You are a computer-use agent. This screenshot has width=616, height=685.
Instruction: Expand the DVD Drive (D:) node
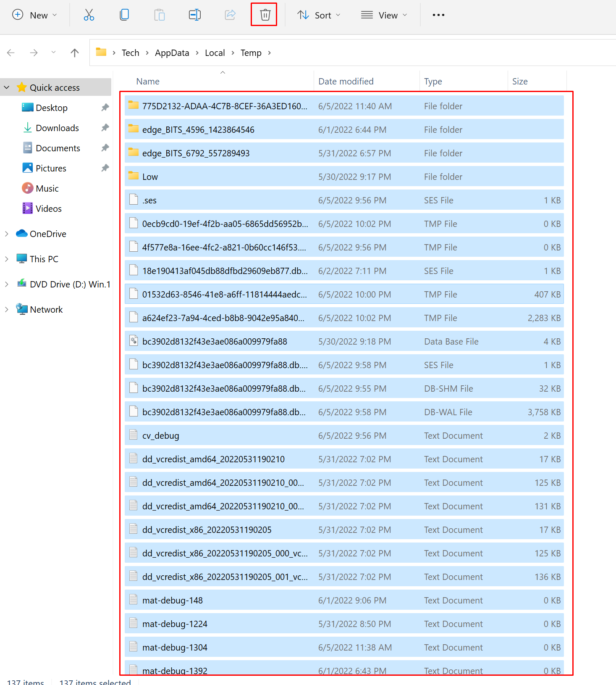pyautogui.click(x=7, y=284)
